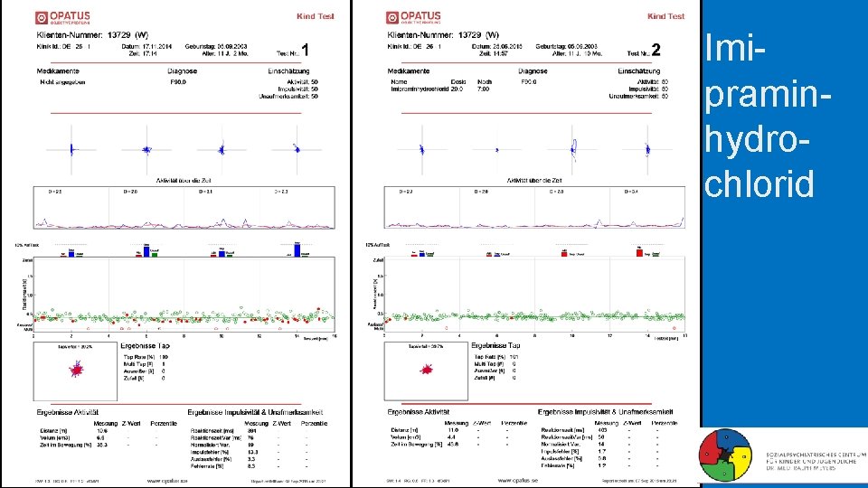This screenshot has width=868, height=488.
Task: Open www.opatus.se link on Test 1 report
Action: (x=166, y=482)
